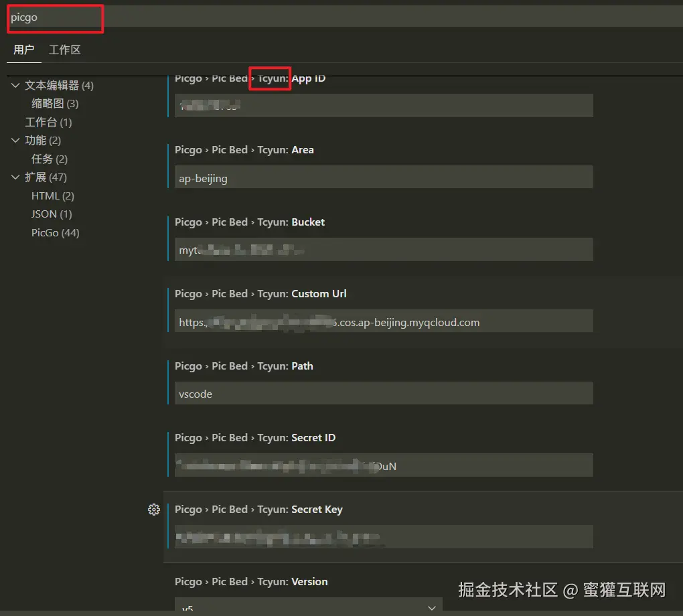This screenshot has height=616, width=683.
Task: Click the Tcyun: Bucket setting title
Action: [x=250, y=222]
